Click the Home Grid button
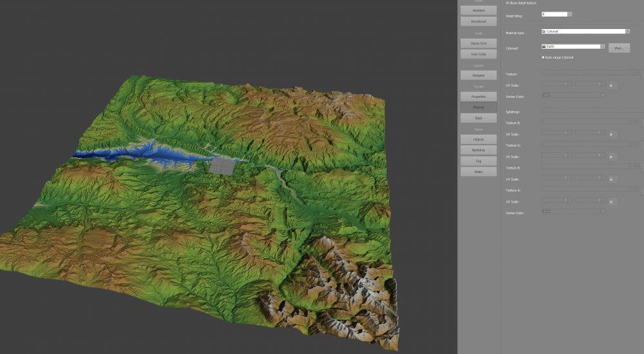 [x=478, y=43]
